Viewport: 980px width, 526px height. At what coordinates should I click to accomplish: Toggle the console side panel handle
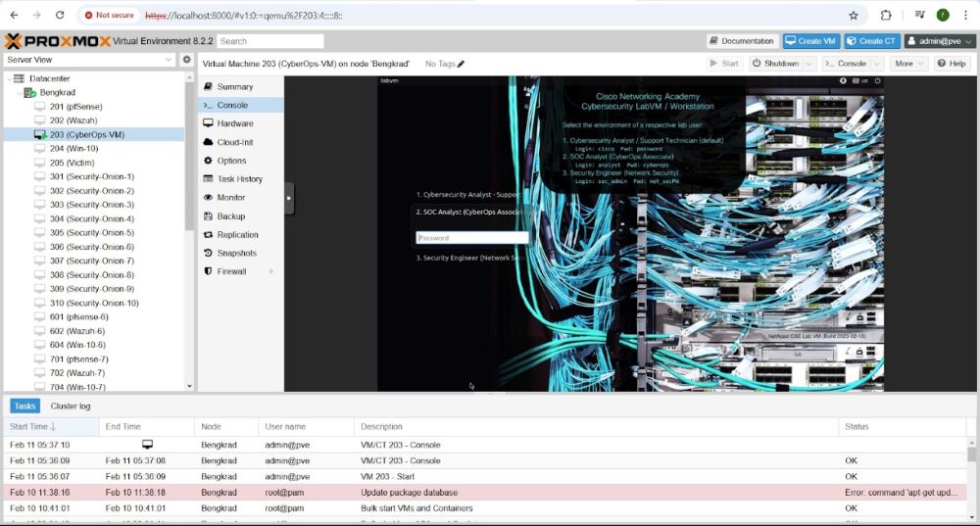click(289, 199)
